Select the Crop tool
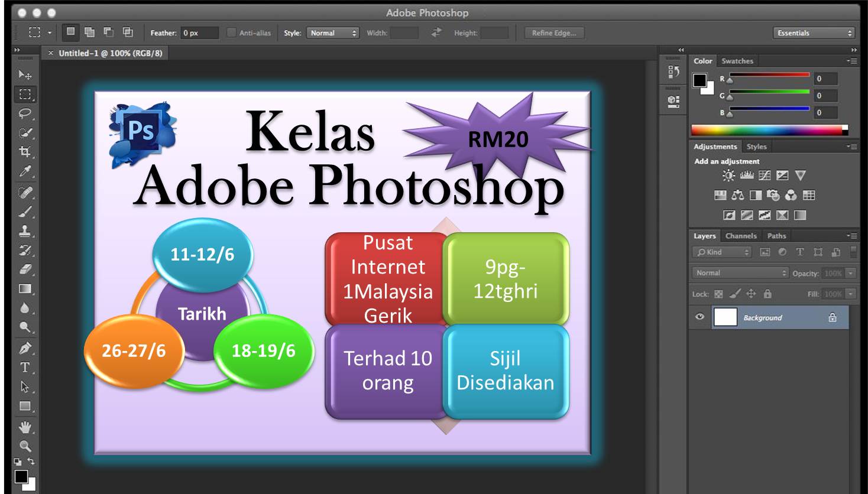This screenshot has width=868, height=494. (x=25, y=151)
